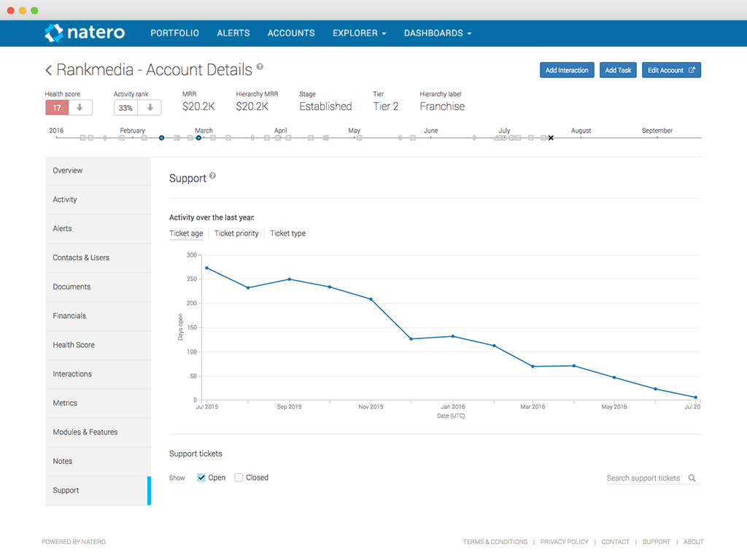Image resolution: width=747 pixels, height=560 pixels.
Task: Click the help icon beside Support heading
Action: pyautogui.click(x=212, y=176)
